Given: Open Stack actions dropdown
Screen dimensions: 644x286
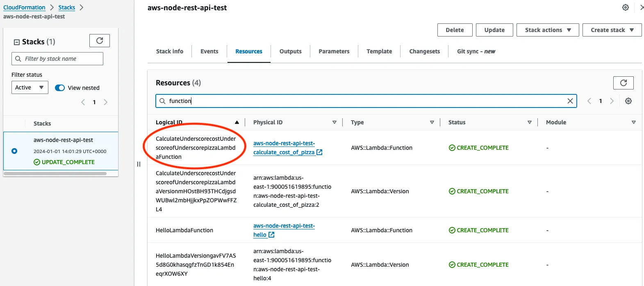Looking at the screenshot, I should click(x=548, y=30).
